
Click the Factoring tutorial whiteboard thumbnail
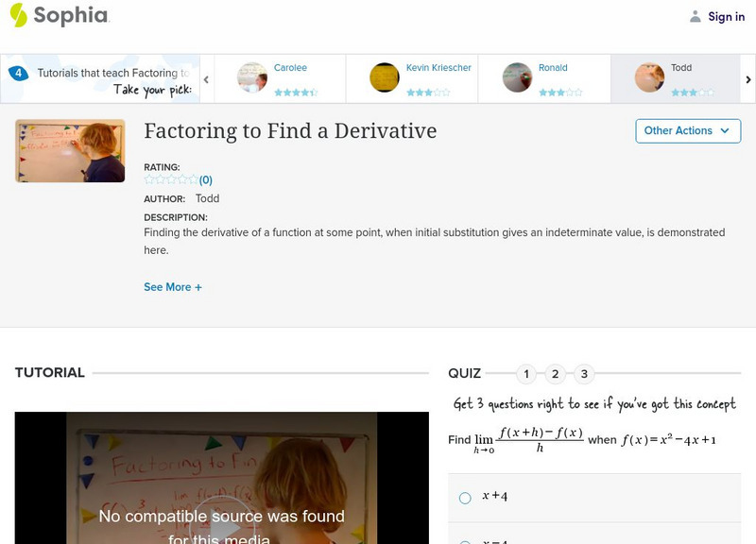(70, 151)
